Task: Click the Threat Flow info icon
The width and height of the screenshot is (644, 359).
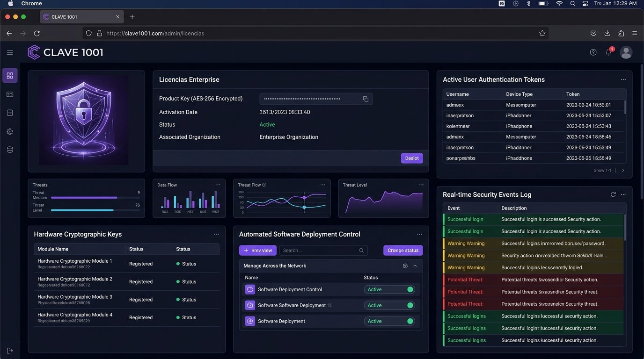Action: coord(264,185)
